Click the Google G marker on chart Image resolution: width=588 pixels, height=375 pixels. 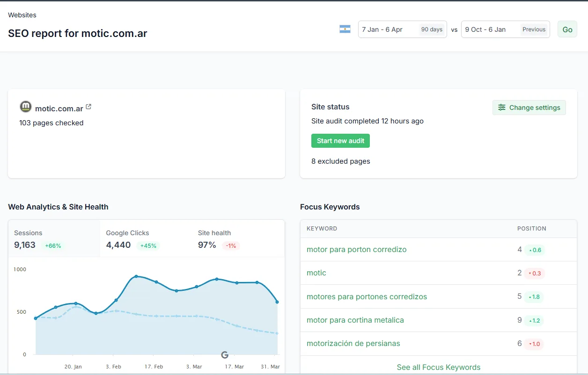click(x=224, y=355)
